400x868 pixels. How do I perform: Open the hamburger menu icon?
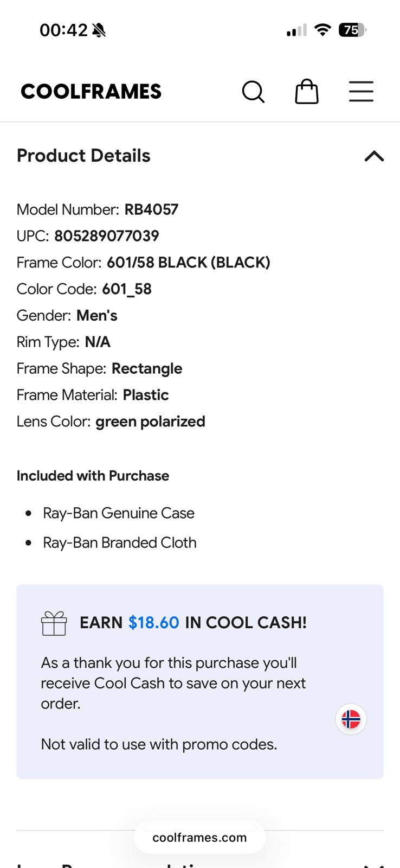(x=361, y=91)
